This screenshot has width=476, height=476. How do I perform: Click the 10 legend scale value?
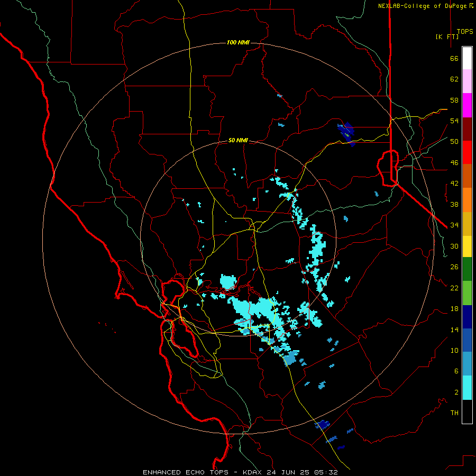tap(454, 351)
